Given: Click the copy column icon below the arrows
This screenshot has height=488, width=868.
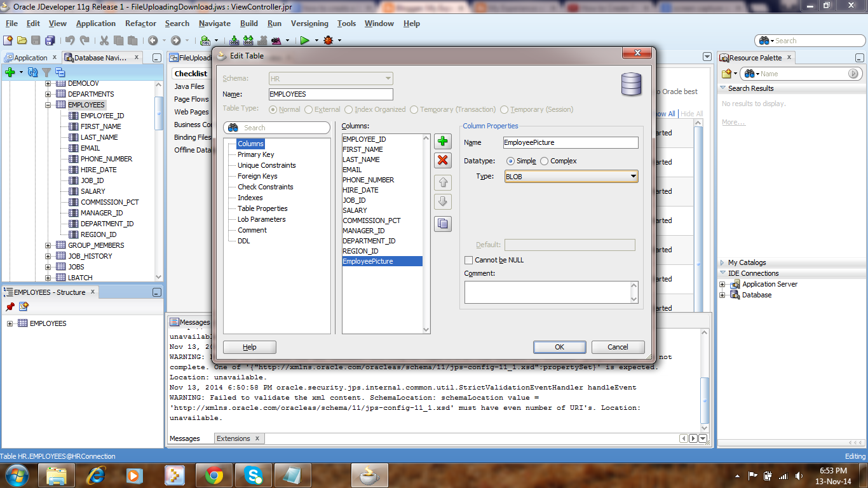Looking at the screenshot, I should coord(443,224).
